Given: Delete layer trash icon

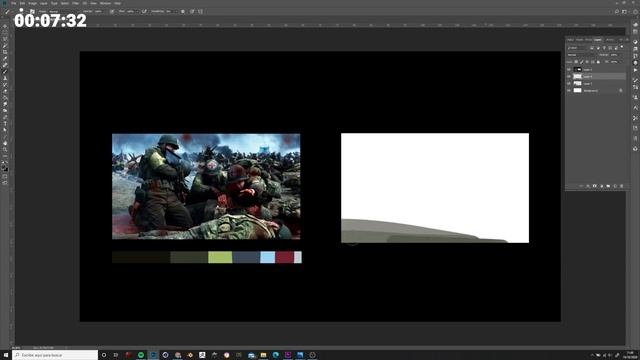Looking at the screenshot, I should click(x=622, y=186).
